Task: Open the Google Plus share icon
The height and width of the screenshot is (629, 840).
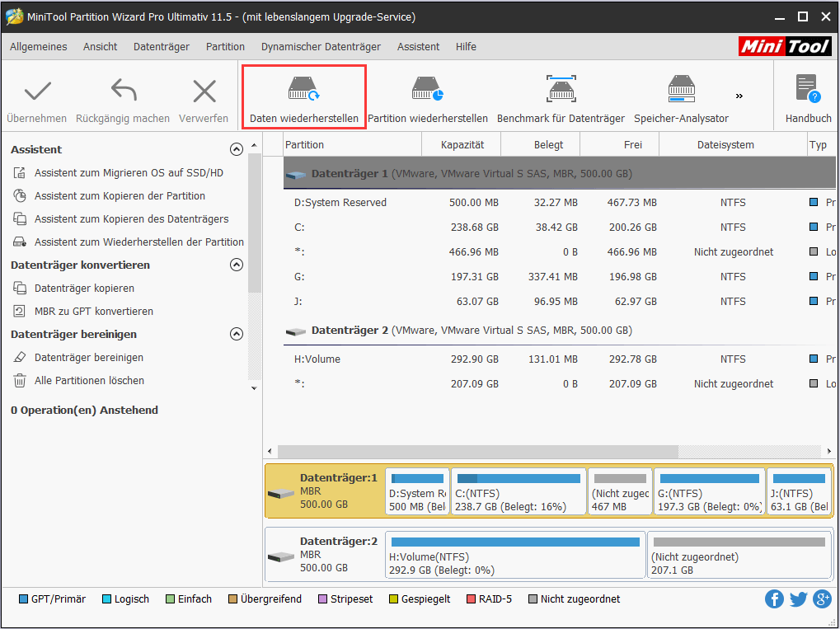Action: [822, 599]
